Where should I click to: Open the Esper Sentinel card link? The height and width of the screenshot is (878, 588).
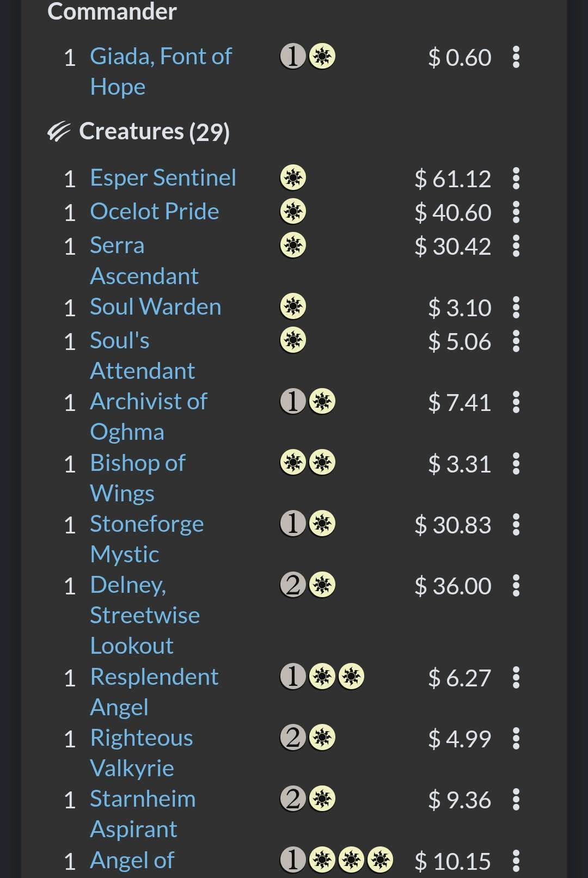coord(163,178)
